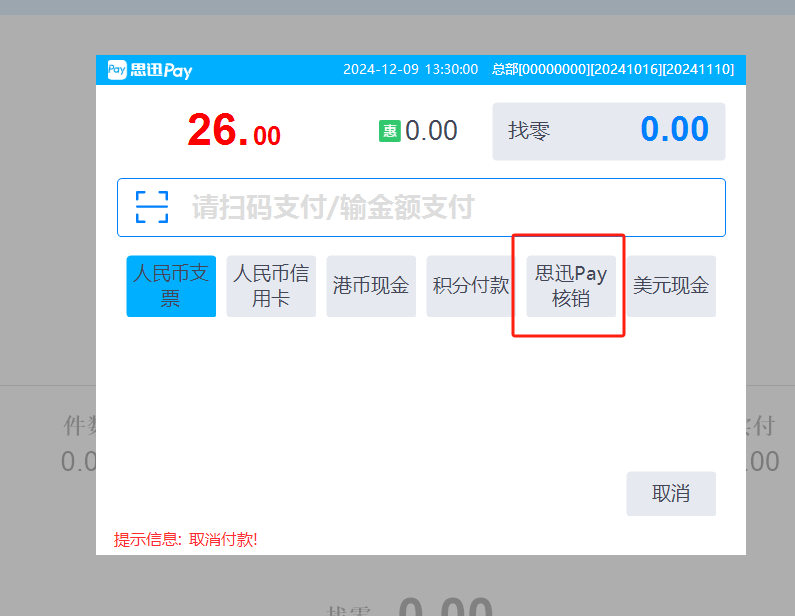
Task: Choose 港币现金 payment option
Action: [371, 286]
